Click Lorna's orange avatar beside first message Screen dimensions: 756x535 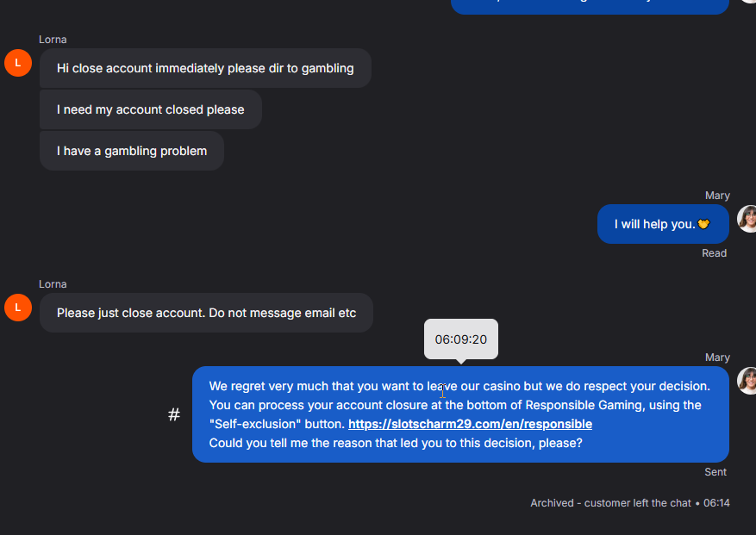pos(18,63)
